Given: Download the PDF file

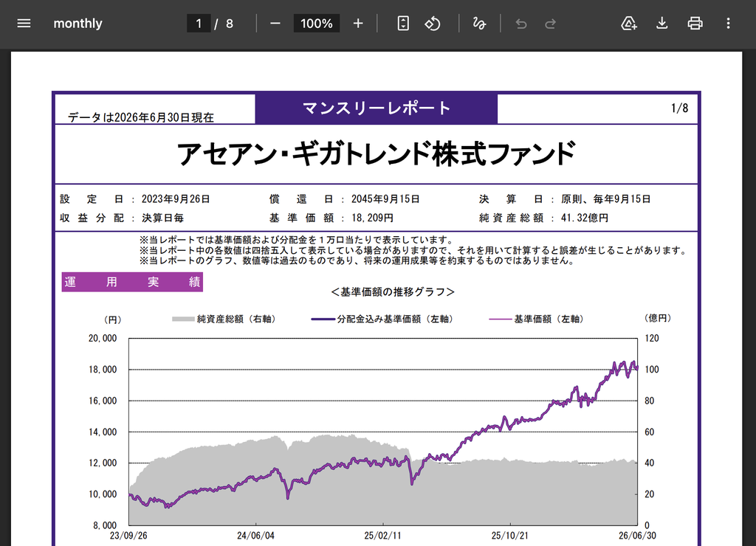Looking at the screenshot, I should click(x=662, y=23).
